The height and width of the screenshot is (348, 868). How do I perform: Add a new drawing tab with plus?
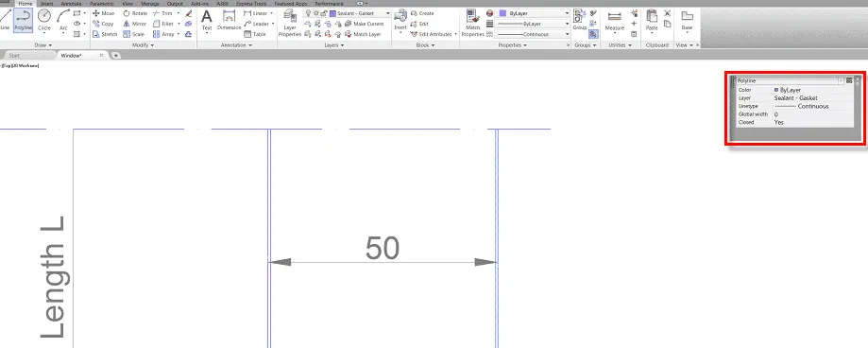pyautogui.click(x=115, y=56)
